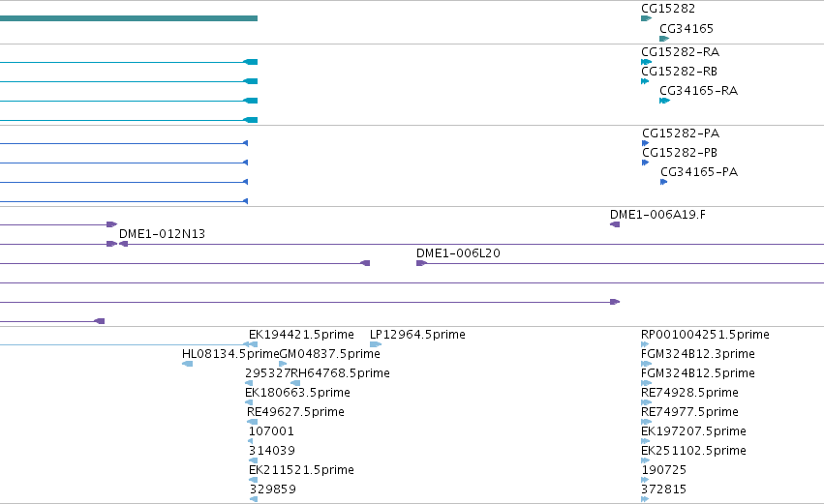The width and height of the screenshot is (824, 504).
Task: Click the EK197207.5prime label
Action: tap(693, 431)
